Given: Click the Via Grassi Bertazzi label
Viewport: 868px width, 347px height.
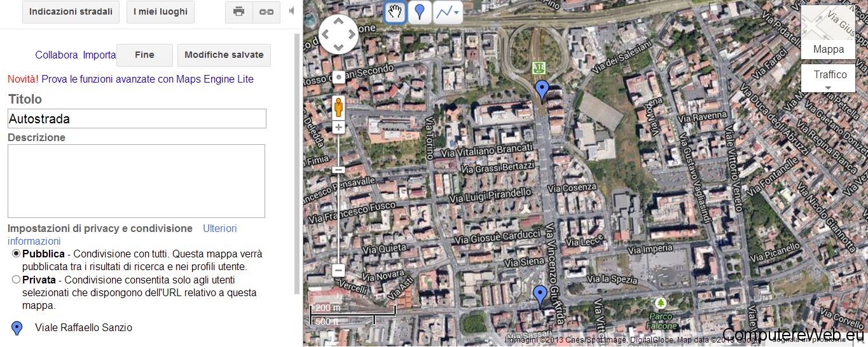Looking at the screenshot, I should 498,167.
